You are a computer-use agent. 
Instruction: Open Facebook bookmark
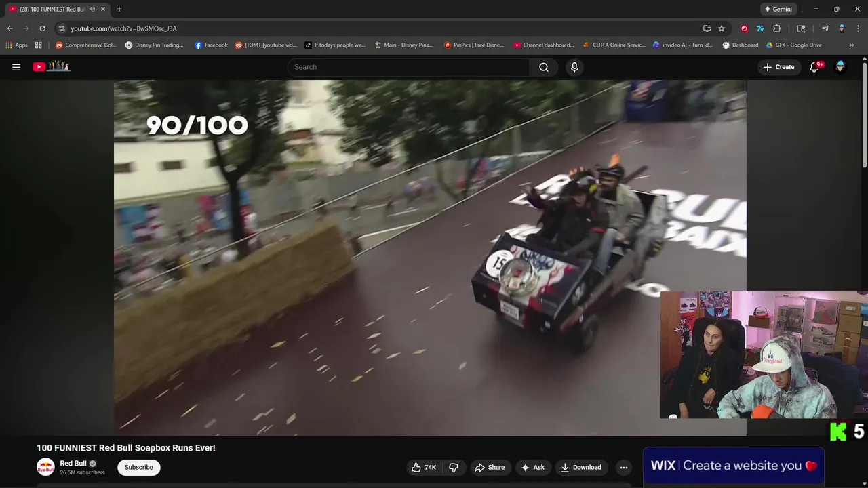(x=211, y=45)
